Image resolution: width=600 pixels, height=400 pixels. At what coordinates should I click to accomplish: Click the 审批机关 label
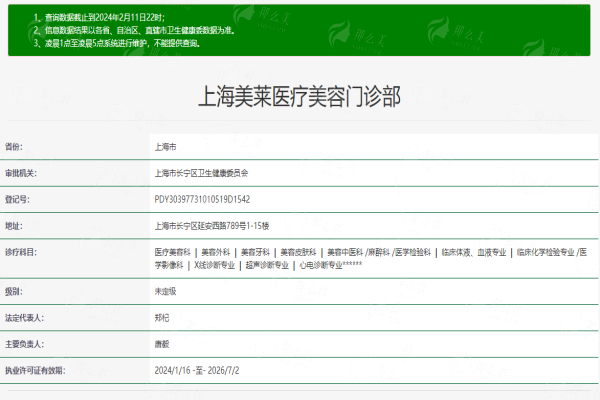(21, 173)
